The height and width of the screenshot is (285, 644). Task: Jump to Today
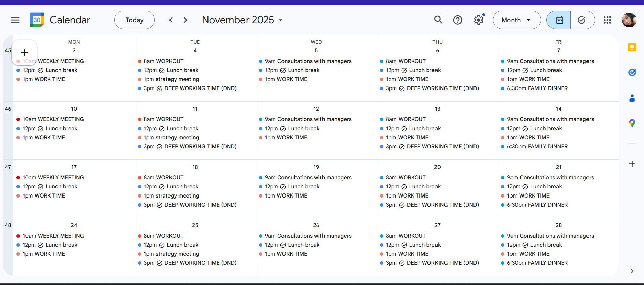[x=135, y=20]
